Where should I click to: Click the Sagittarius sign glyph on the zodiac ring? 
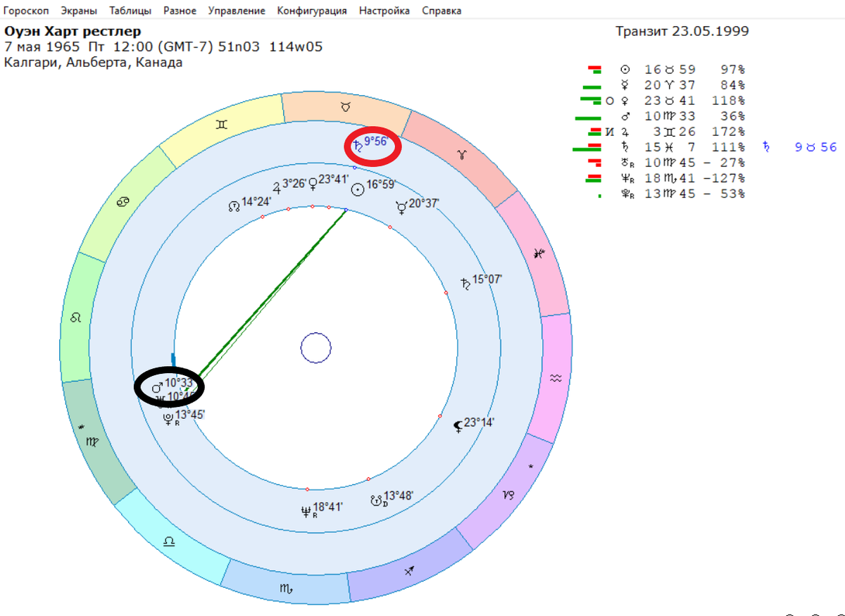(410, 572)
